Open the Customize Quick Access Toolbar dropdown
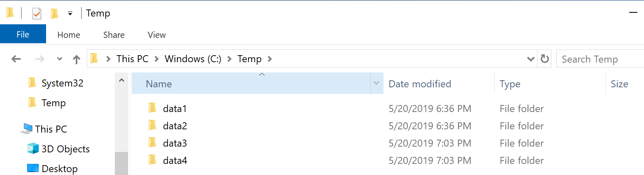Image resolution: width=644 pixels, height=175 pixels. 70,14
